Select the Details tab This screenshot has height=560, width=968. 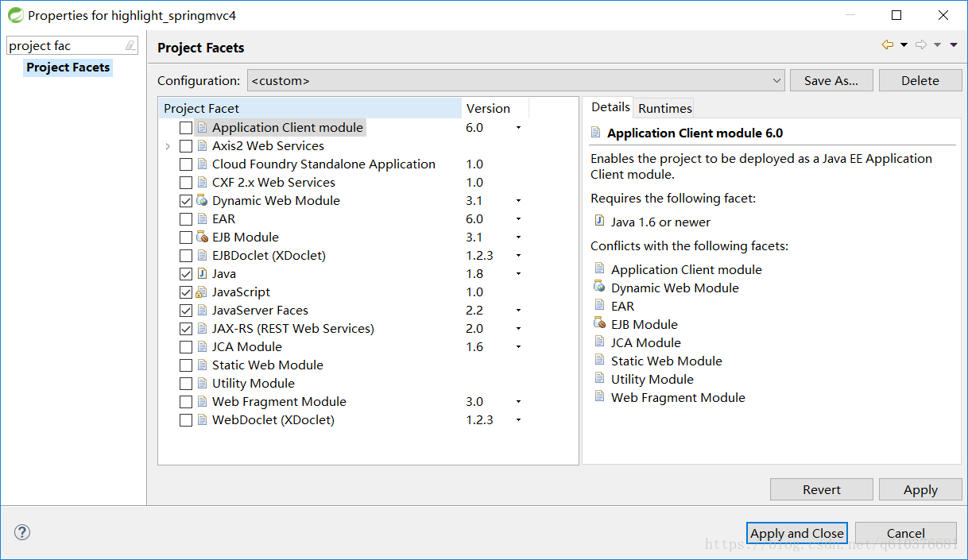[610, 107]
